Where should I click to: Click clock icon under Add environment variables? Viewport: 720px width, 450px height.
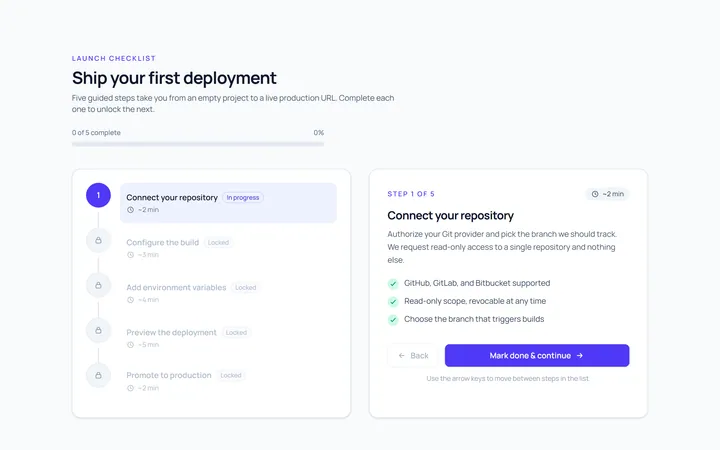(130, 300)
